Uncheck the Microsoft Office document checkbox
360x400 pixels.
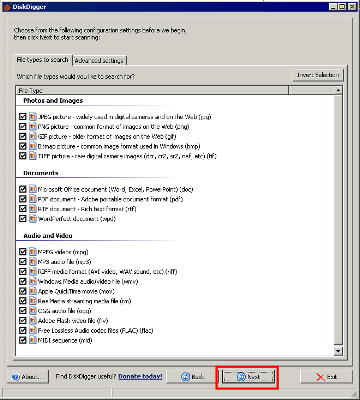tap(22, 189)
